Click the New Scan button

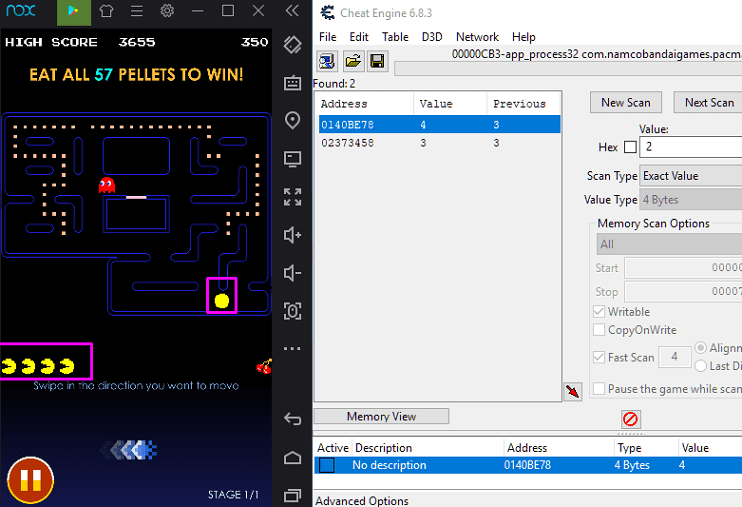coord(626,103)
